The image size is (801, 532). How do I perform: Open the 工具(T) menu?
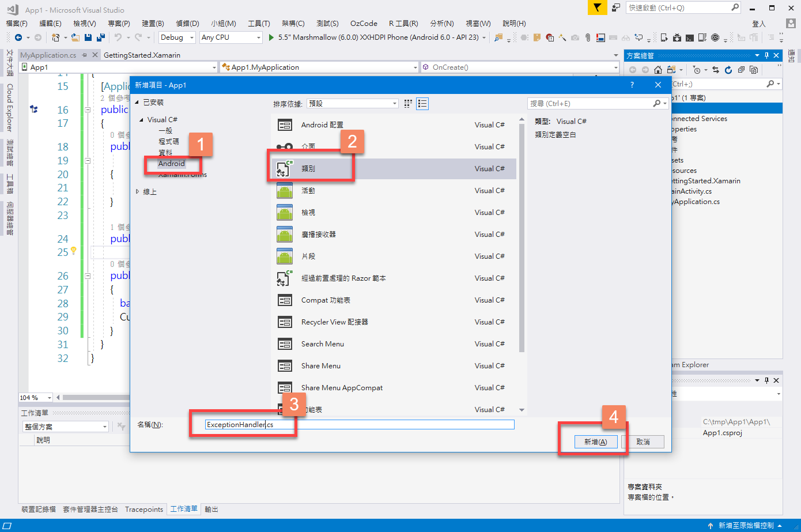(259, 24)
